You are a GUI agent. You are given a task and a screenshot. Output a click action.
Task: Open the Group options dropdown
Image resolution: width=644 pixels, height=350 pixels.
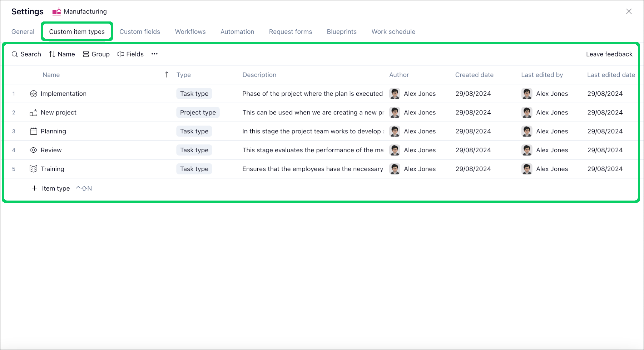(x=96, y=54)
